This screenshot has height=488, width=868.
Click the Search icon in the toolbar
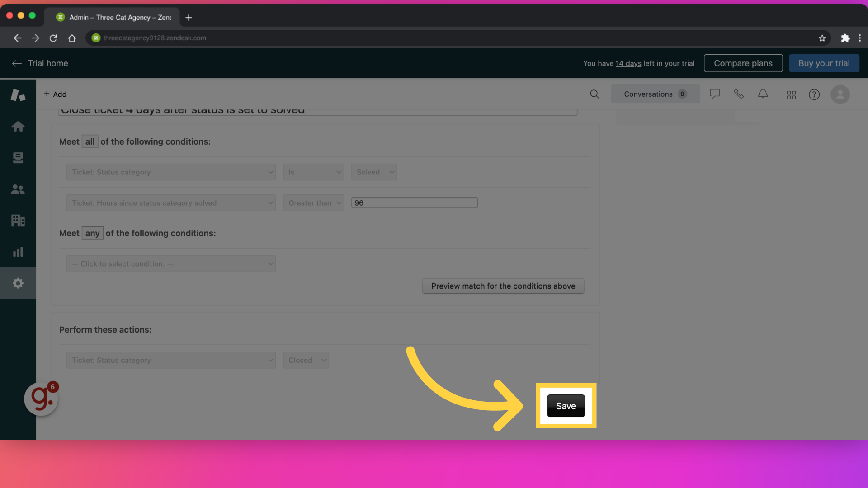pyautogui.click(x=594, y=94)
